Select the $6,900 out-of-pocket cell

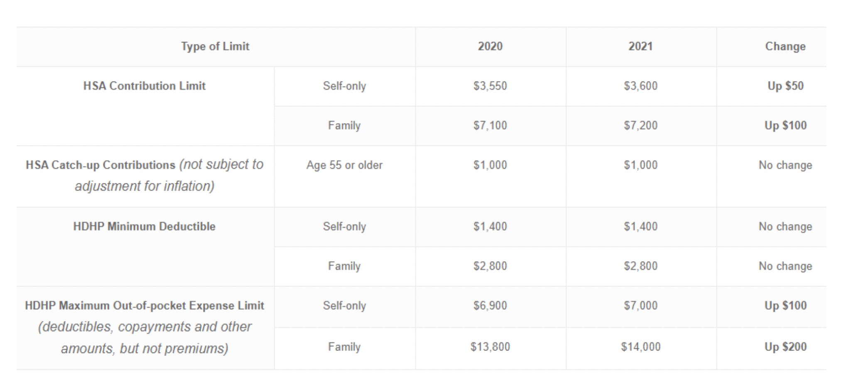click(490, 306)
